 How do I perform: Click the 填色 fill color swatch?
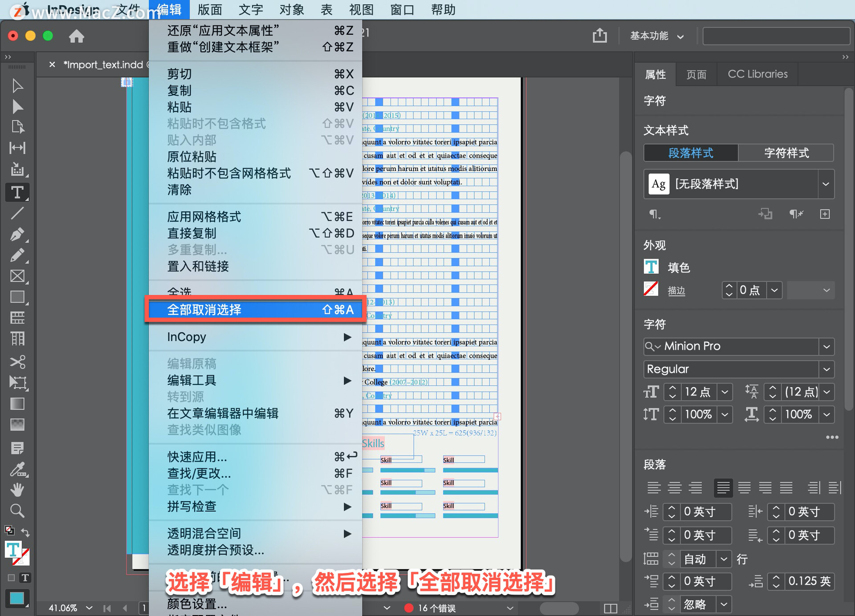pyautogui.click(x=651, y=267)
